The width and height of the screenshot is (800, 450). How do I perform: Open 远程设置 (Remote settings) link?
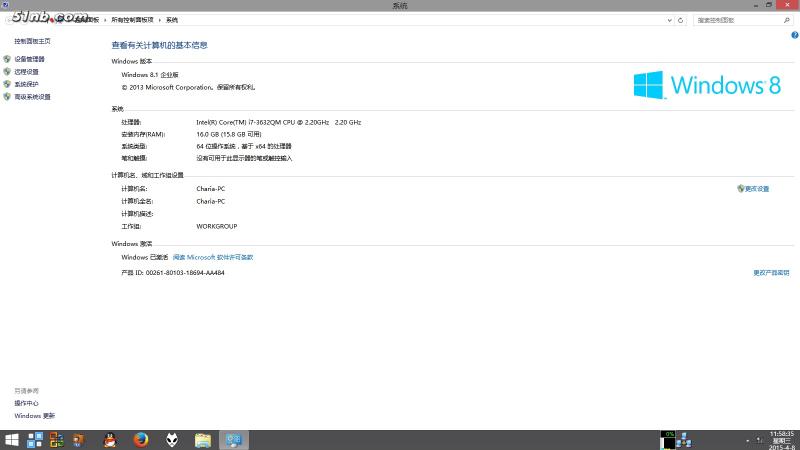tap(26, 72)
